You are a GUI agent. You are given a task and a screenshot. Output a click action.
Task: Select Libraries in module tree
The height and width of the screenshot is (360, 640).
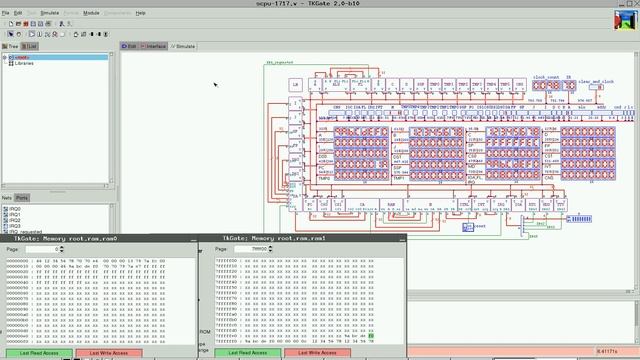[24, 63]
